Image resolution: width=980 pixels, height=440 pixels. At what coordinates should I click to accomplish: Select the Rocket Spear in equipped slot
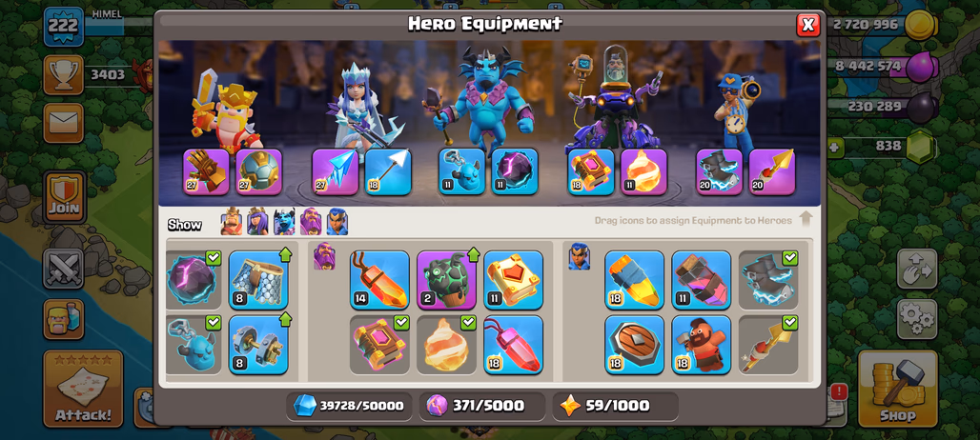[772, 171]
